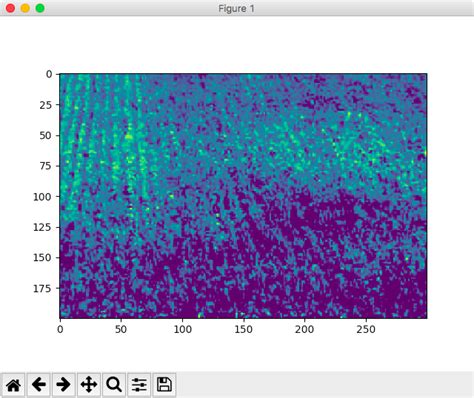Click the x-axis tick label 150

[243, 329]
